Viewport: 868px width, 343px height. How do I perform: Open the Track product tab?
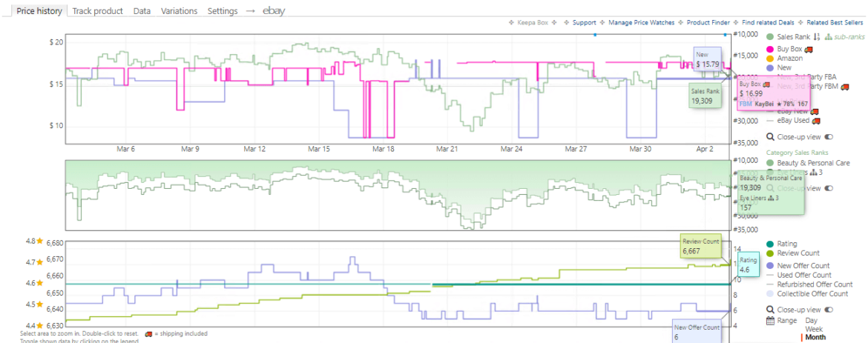click(x=97, y=11)
